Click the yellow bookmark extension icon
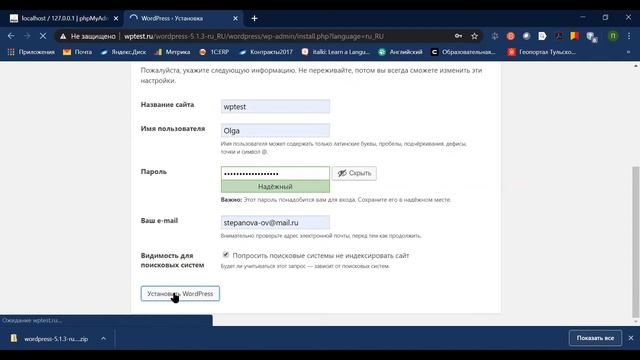Viewport: 640px width, 360px height. point(575,36)
